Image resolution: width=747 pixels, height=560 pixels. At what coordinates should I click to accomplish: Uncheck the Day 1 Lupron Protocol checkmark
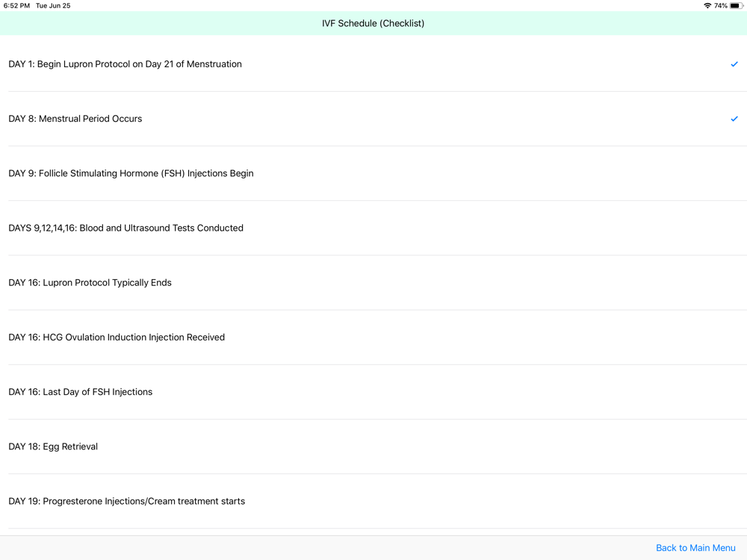point(734,64)
